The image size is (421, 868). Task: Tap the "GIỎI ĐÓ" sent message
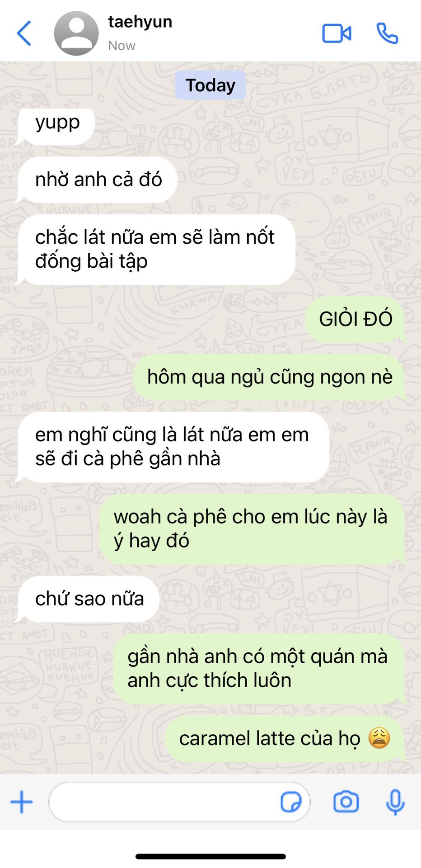pyautogui.click(x=355, y=319)
